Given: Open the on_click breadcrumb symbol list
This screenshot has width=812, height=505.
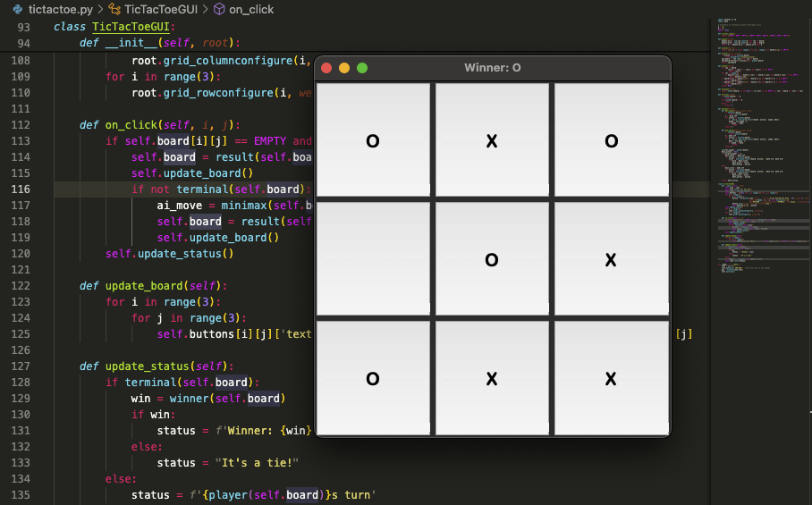Looking at the screenshot, I should pyautogui.click(x=251, y=9).
